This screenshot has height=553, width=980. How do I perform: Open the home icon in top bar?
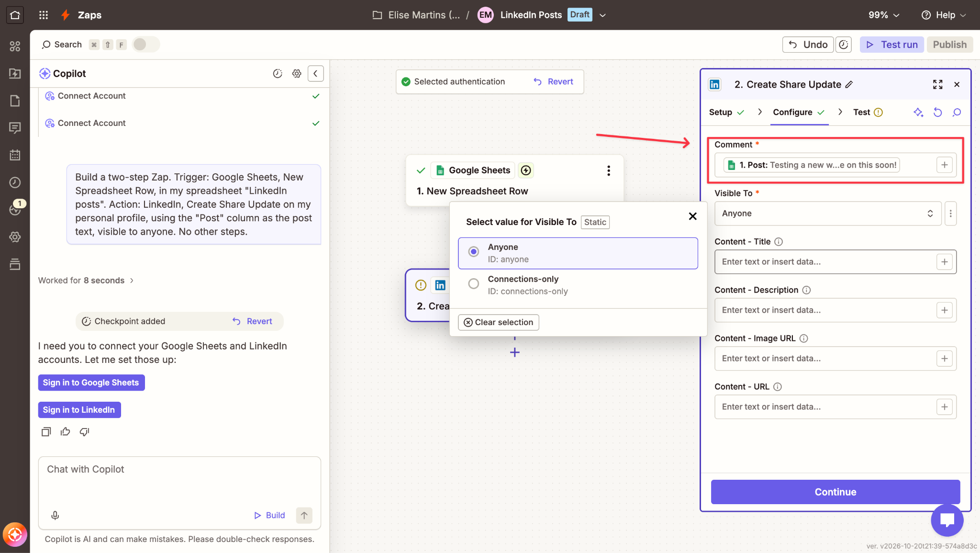(x=15, y=15)
